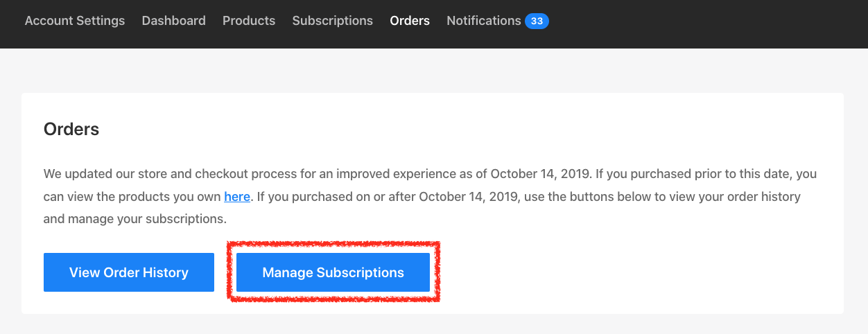Click the Manage Subscriptions button
Image resolution: width=868 pixels, height=334 pixels.
(333, 272)
